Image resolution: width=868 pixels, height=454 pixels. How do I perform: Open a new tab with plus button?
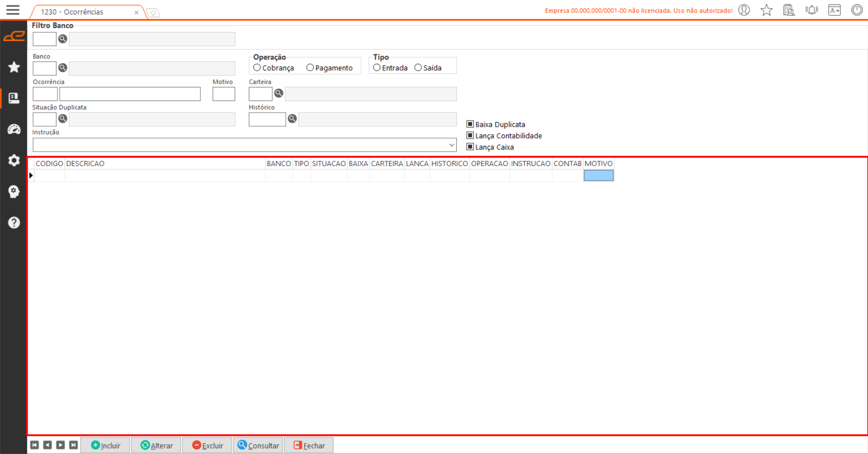pyautogui.click(x=153, y=13)
